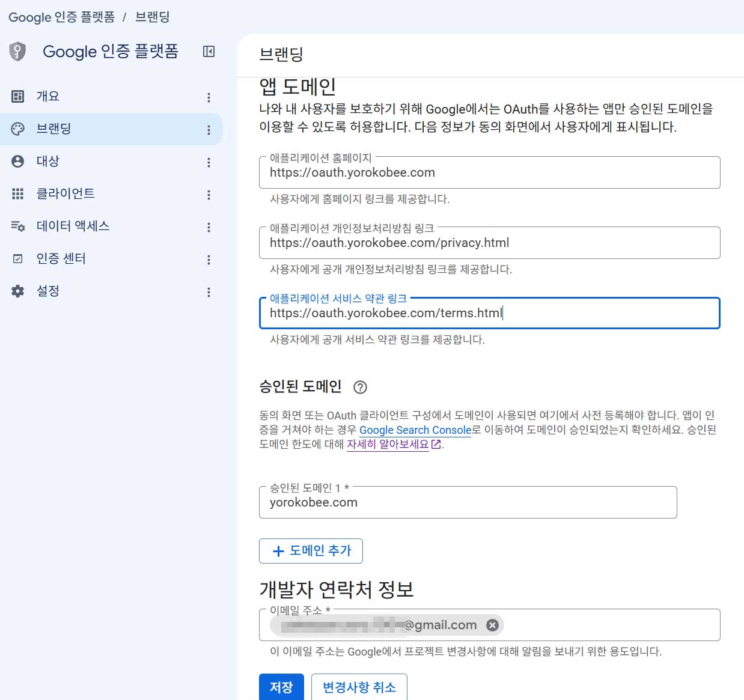
Task: Open the more options menu for 클라이언트
Action: (209, 195)
